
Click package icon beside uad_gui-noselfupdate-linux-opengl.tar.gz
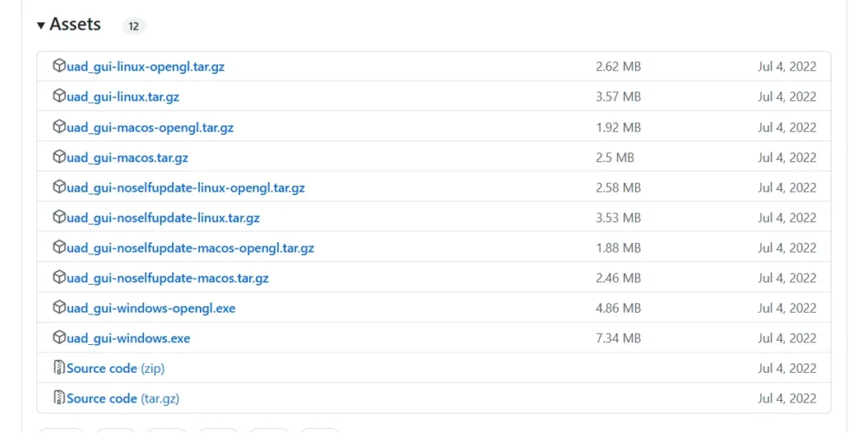[x=58, y=187]
